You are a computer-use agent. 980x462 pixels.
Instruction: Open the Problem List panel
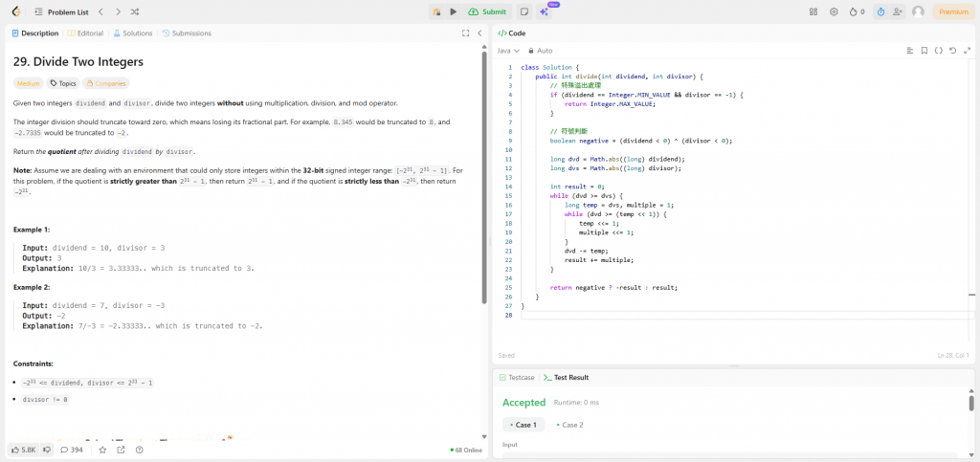tap(62, 11)
